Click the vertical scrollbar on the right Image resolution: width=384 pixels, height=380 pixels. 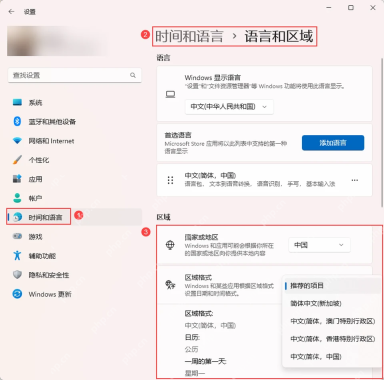[x=382, y=133]
